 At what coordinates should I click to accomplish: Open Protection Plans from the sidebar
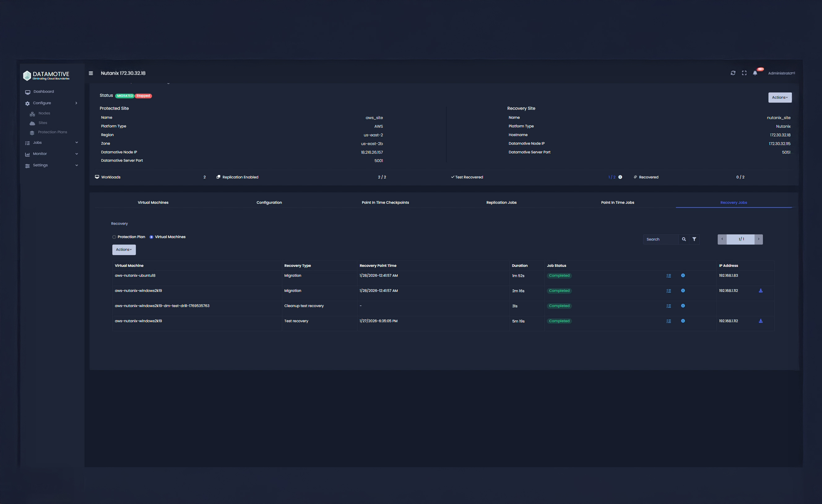(52, 132)
